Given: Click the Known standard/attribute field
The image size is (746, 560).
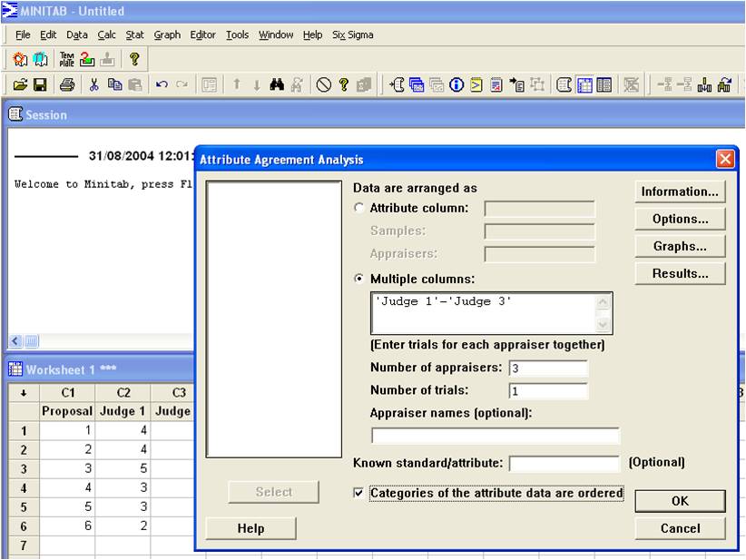Looking at the screenshot, I should [x=564, y=464].
